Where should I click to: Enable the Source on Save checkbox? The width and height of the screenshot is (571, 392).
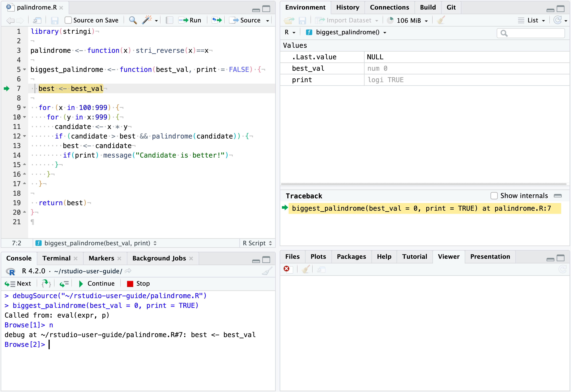click(x=68, y=20)
